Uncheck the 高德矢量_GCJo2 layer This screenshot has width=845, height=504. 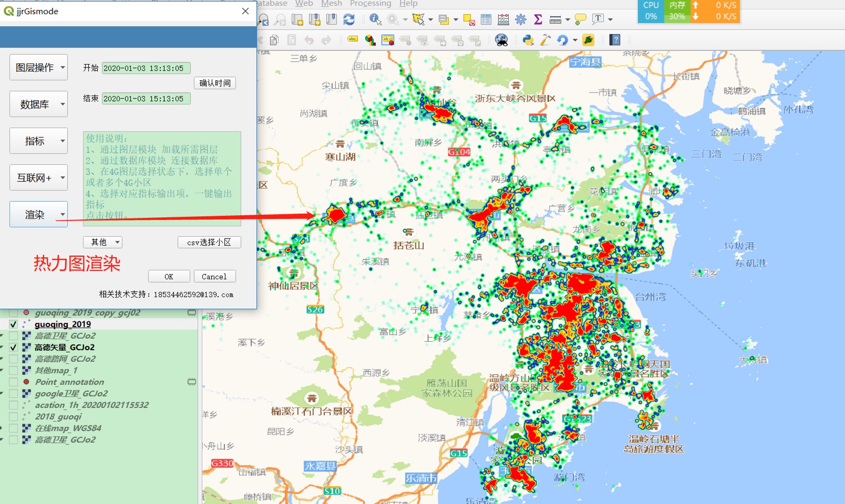click(13, 347)
